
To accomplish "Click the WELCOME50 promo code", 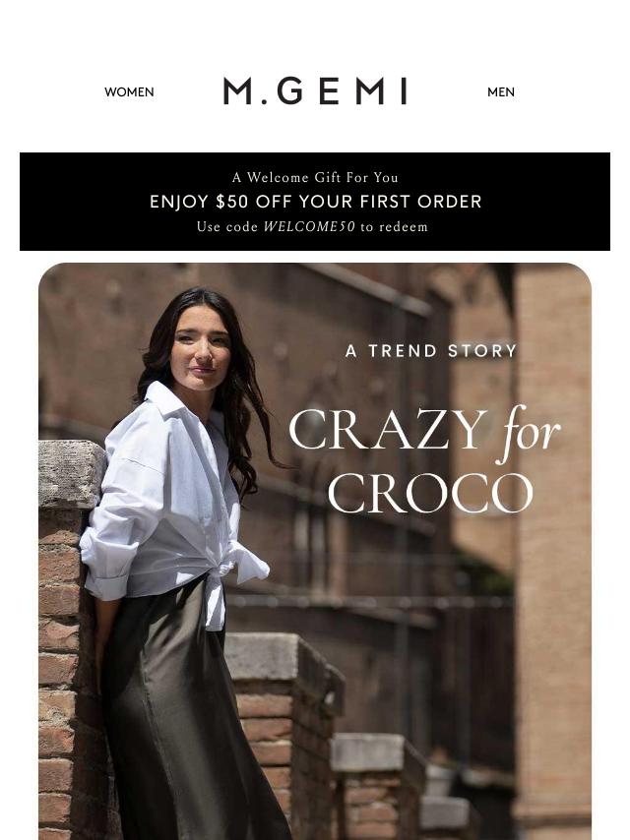I will click(309, 226).
